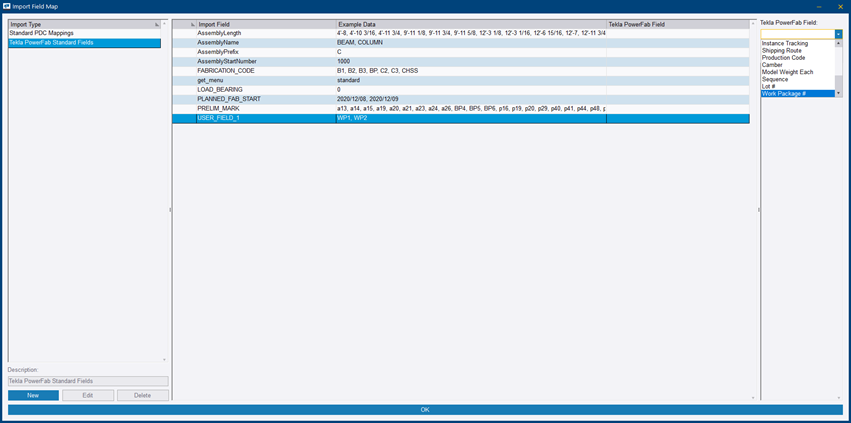Select Camber in dropdown list
The image size is (851, 423).
pyautogui.click(x=798, y=65)
